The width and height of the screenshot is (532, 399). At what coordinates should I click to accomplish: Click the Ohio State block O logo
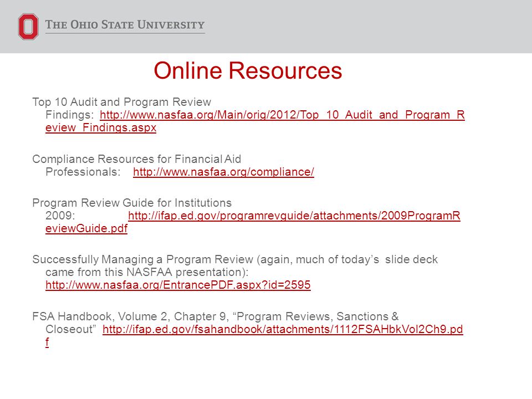[x=28, y=27]
